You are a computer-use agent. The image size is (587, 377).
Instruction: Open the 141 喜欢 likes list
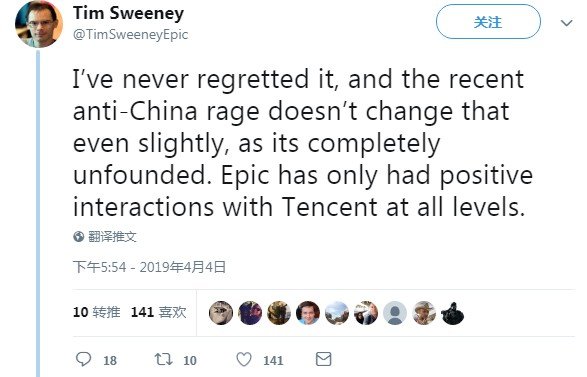(159, 312)
